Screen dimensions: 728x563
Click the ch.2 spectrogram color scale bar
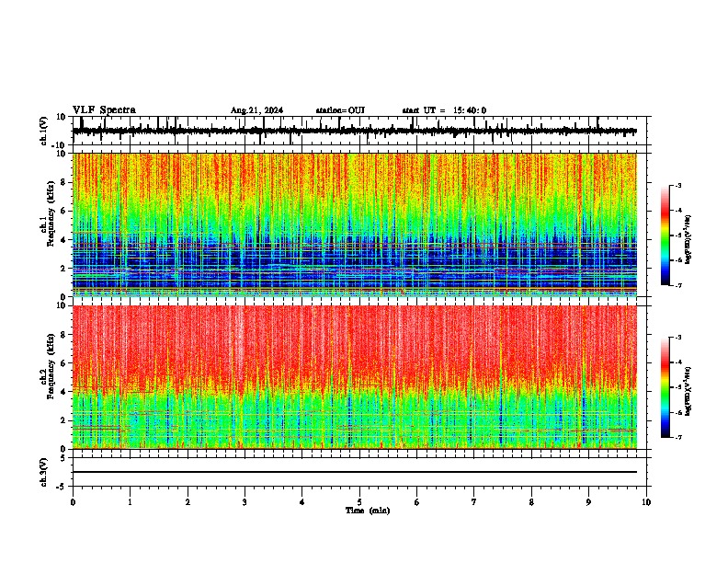(x=665, y=387)
